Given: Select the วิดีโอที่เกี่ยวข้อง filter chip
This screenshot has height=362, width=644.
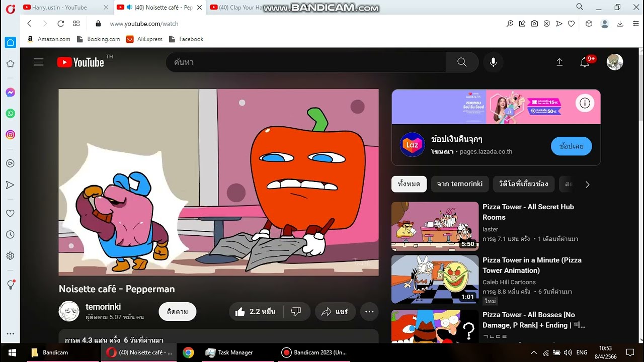Looking at the screenshot, I should click(x=524, y=184).
